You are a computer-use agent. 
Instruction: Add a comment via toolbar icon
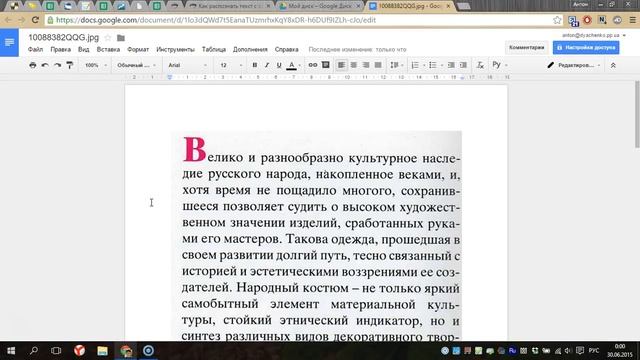[326, 65]
